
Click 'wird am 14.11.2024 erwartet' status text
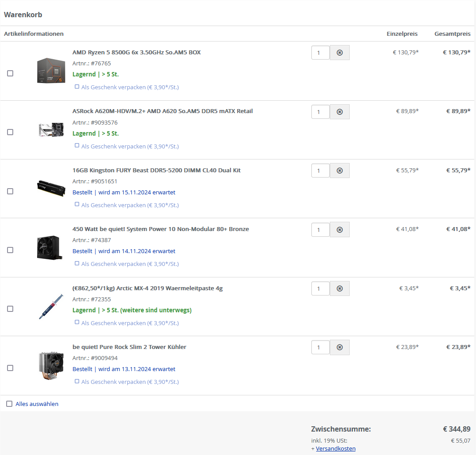tap(136, 251)
